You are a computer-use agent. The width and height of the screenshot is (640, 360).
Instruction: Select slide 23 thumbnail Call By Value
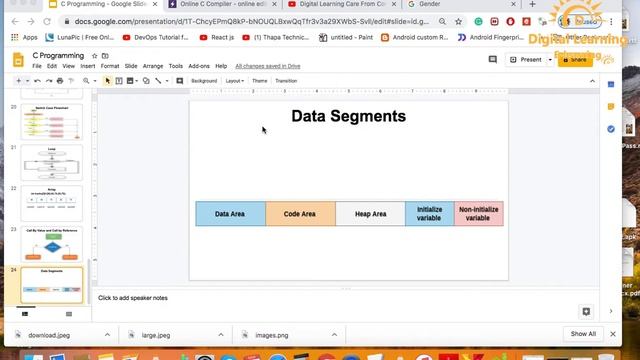coord(51,244)
